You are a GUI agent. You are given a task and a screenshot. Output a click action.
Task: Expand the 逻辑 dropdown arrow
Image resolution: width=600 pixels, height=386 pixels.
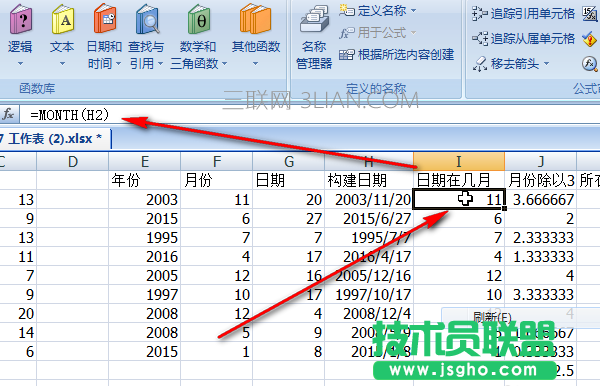[x=21, y=64]
